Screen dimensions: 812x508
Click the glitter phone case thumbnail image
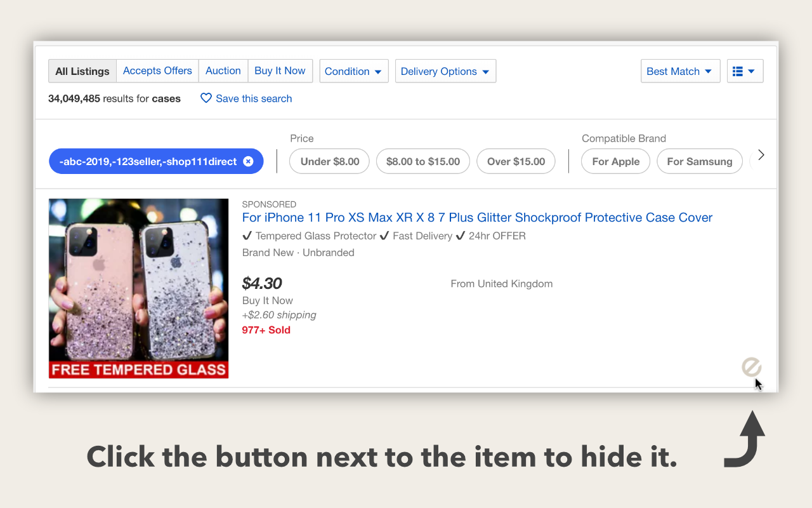point(138,288)
